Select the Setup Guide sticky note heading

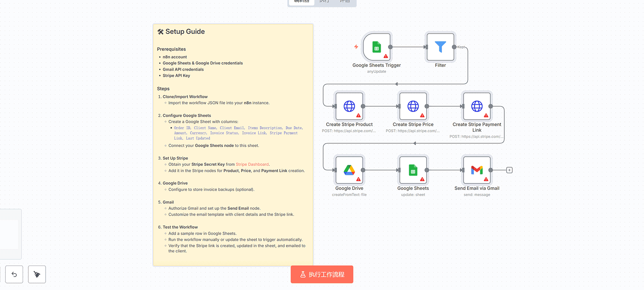pos(185,31)
